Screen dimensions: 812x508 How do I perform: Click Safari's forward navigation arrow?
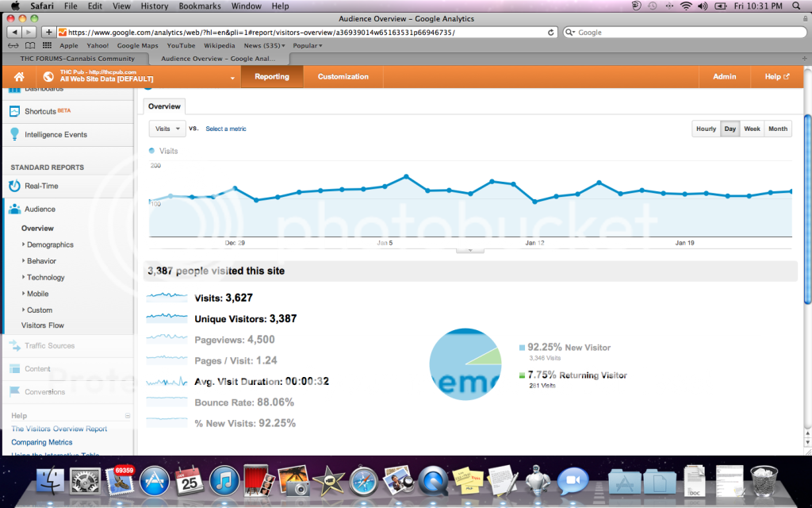pos(29,32)
